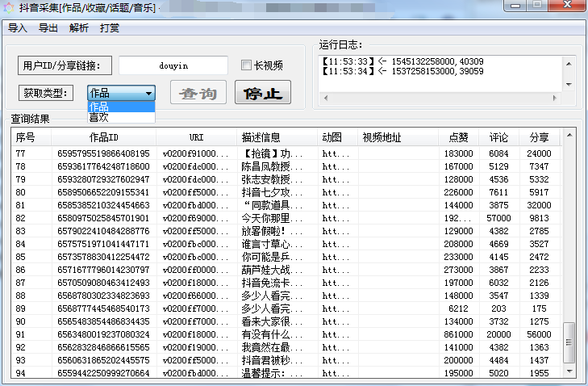Click the user ID input field with douyin

tap(173, 65)
